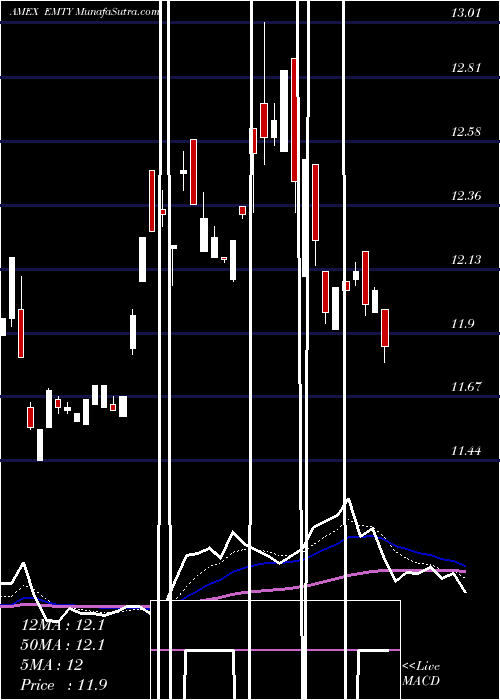Screen dimensions: 500x700
Task: Click the 11.44 price axis label
Action: point(466,451)
